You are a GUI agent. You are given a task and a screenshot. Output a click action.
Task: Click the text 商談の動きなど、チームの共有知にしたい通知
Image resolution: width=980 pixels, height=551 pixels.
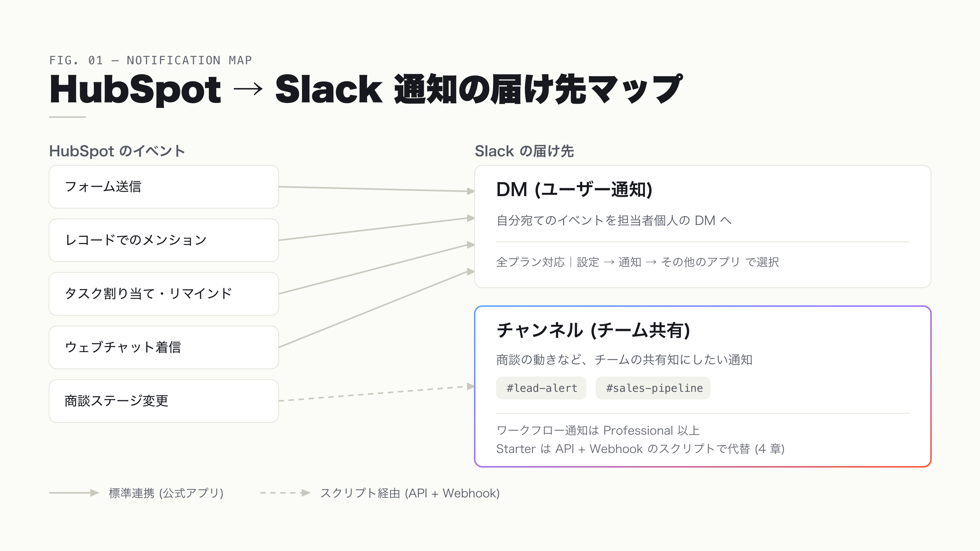[624, 360]
